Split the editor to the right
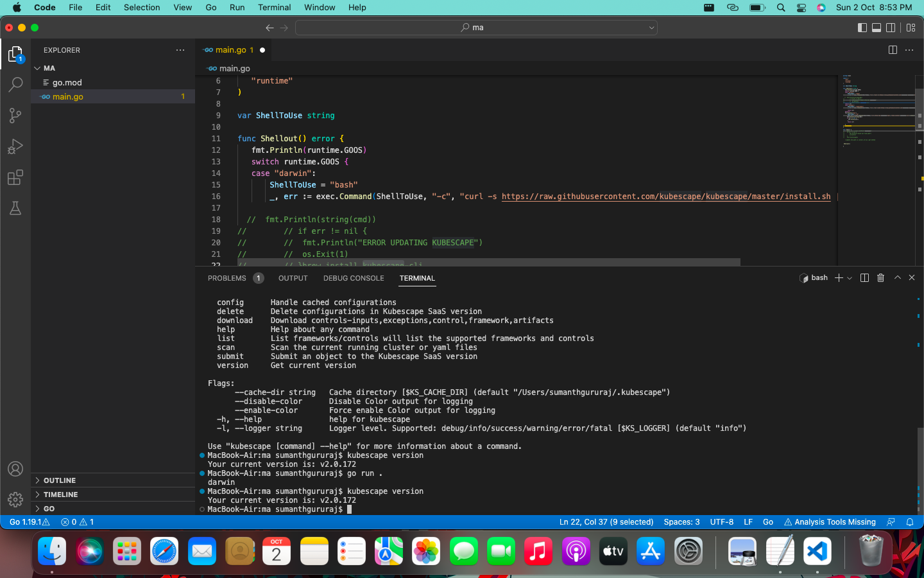This screenshot has height=578, width=924. (x=893, y=50)
